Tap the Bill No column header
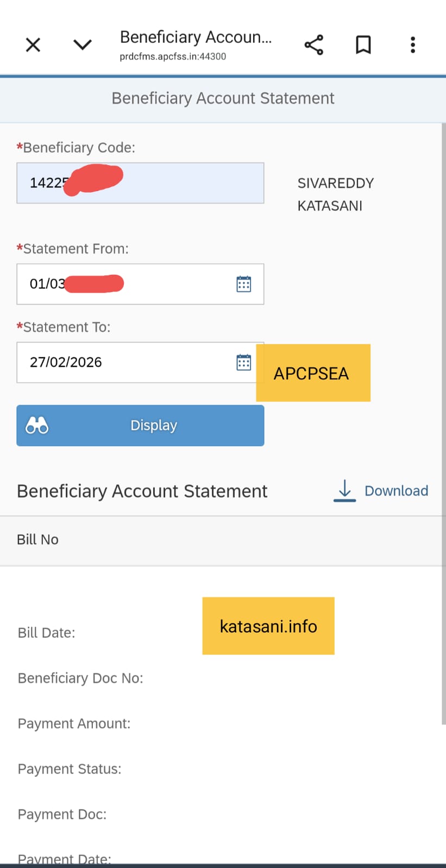The image size is (446, 868). (37, 540)
